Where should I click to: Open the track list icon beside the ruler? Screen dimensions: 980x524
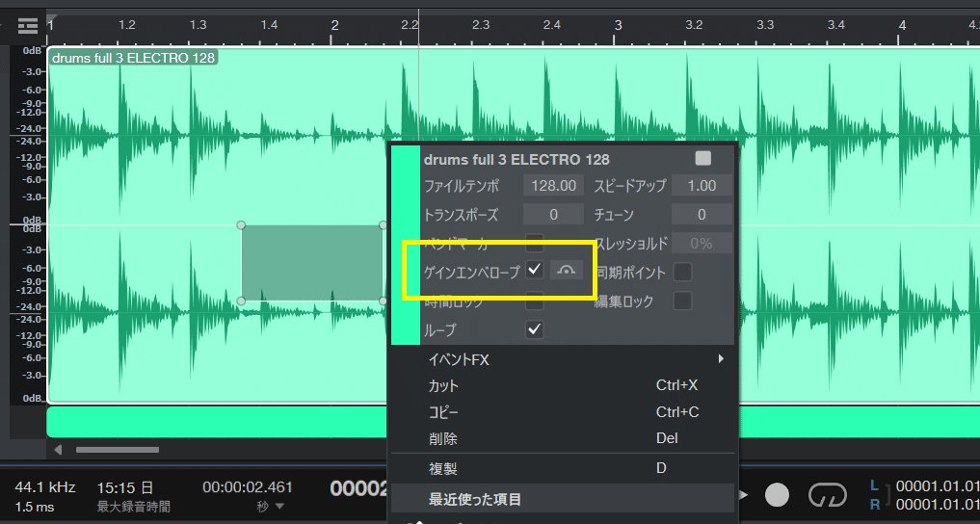[28, 26]
